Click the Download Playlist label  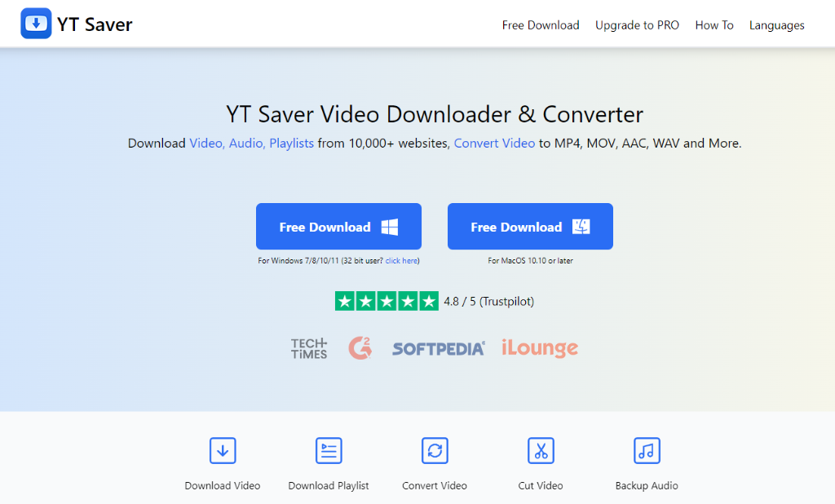click(329, 486)
